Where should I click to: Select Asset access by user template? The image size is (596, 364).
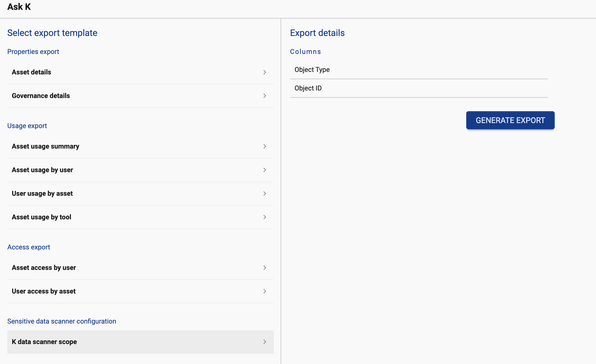point(44,268)
